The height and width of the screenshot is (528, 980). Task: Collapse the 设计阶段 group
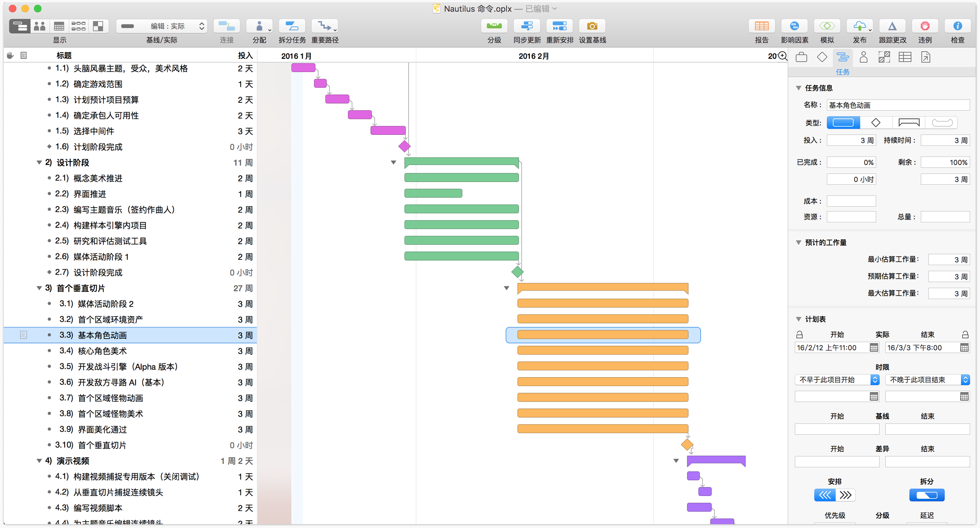coord(39,163)
